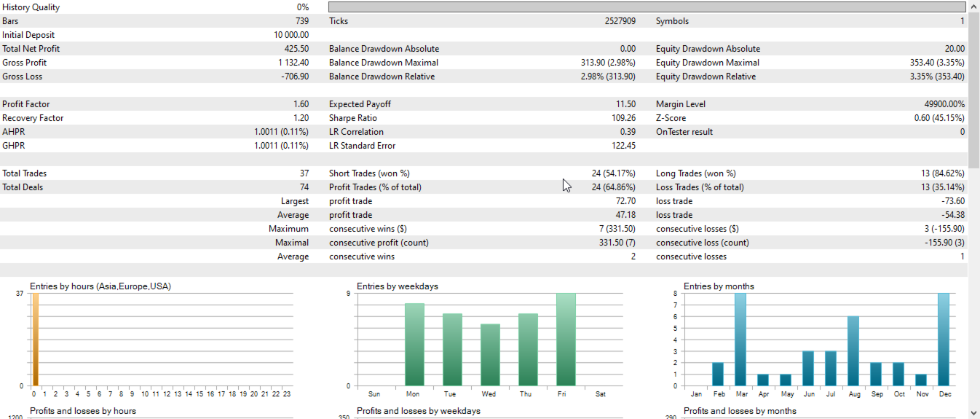Click the Profits and losses by weekdays title
The image size is (980, 419).
click(x=419, y=411)
